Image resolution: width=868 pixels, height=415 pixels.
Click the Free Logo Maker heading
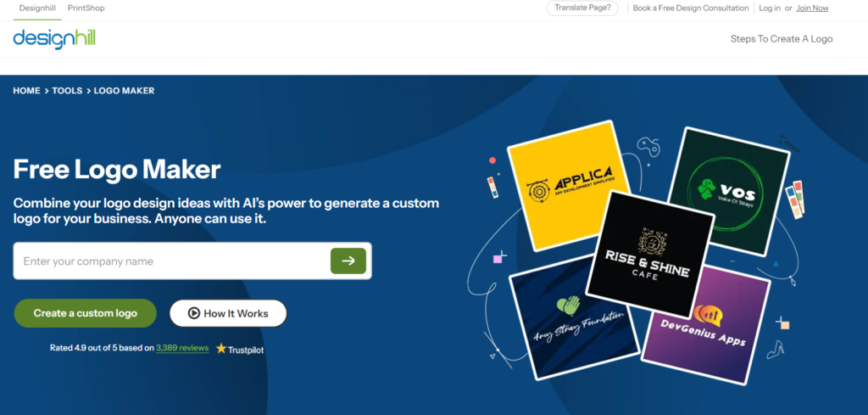coord(117,169)
